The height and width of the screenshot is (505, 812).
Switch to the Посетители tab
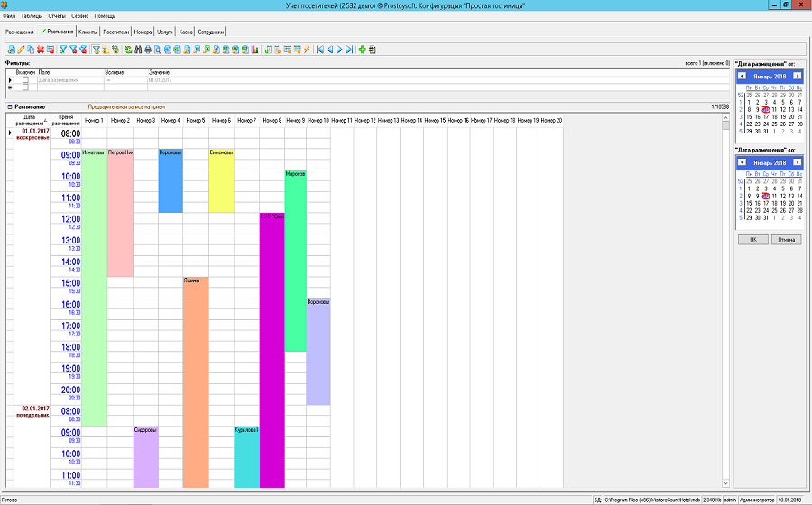pos(116,32)
